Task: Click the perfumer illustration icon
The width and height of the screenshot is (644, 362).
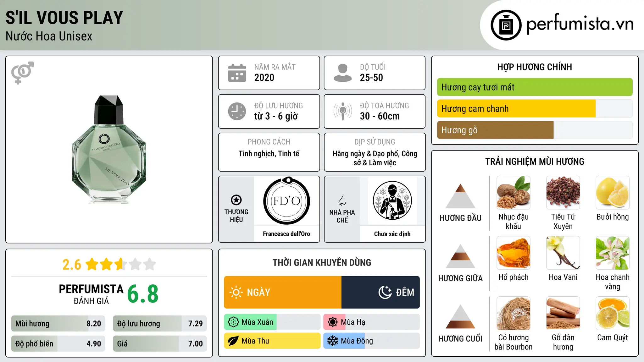Action: tap(392, 200)
